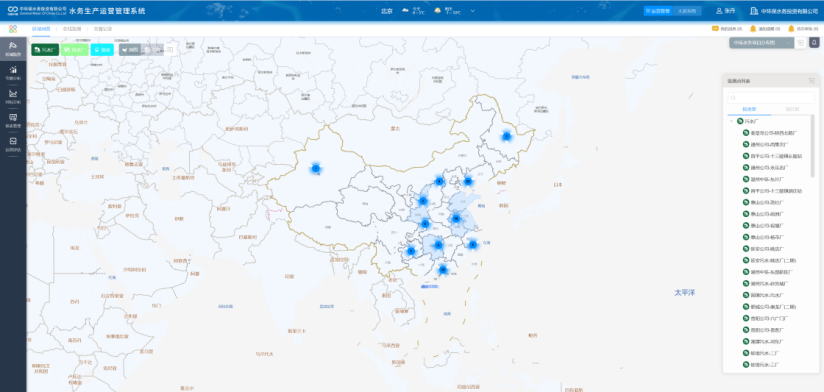Open the line-chart comparison sidebar item
The width and height of the screenshot is (824, 392).
pos(13,96)
